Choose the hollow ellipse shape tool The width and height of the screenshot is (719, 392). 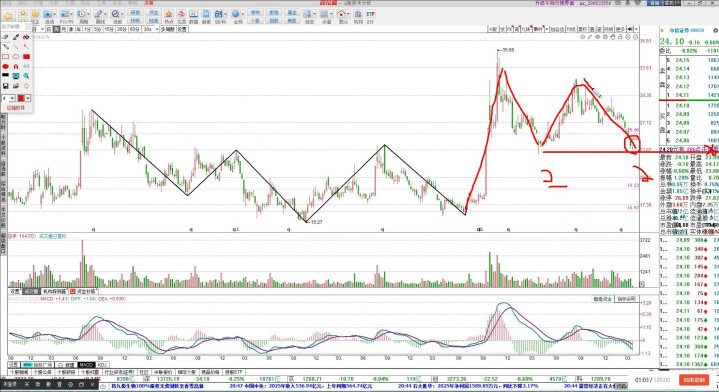pos(16,57)
